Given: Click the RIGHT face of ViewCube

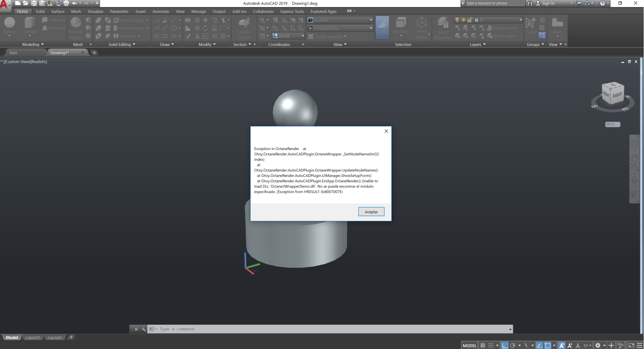Looking at the screenshot, I should coord(617,95).
